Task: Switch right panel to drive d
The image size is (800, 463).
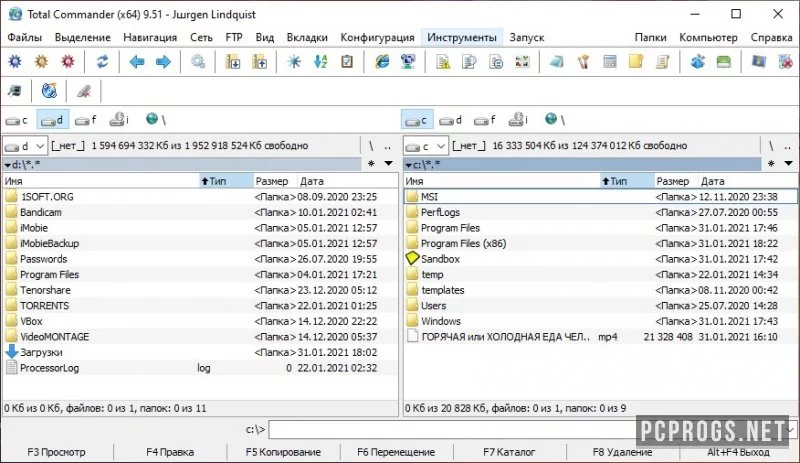Action: (451, 120)
